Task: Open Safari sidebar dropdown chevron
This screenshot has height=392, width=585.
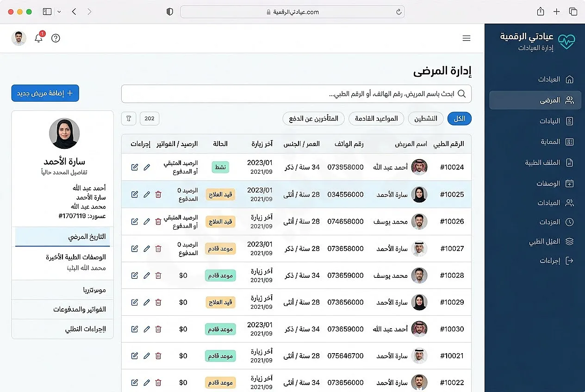Action: coord(59,12)
